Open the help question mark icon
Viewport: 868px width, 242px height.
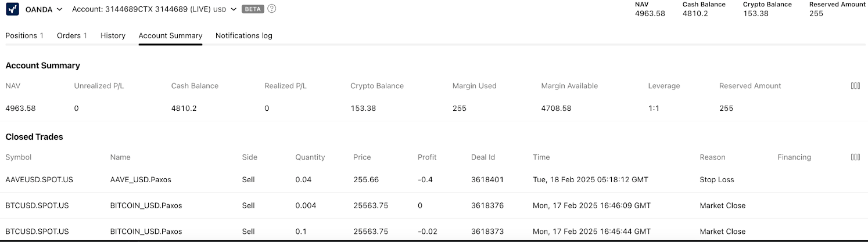(271, 9)
